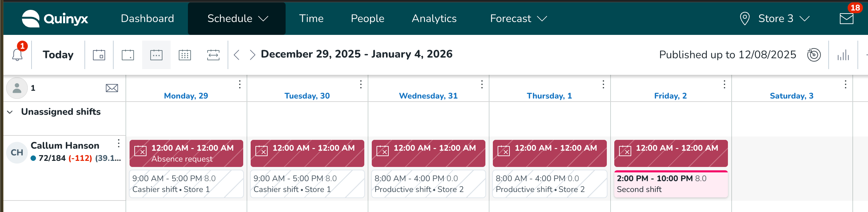Open the Dashboard tab
Viewport: 868px width, 212px height.
click(x=147, y=19)
